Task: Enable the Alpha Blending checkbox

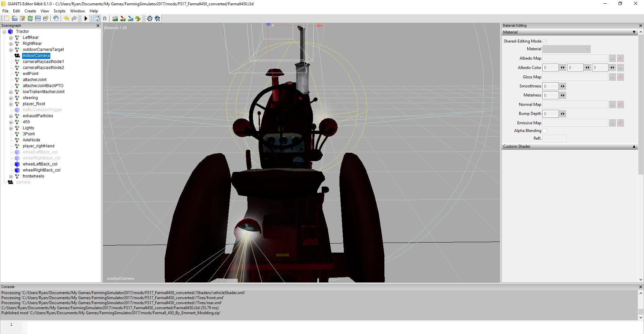Action: pyautogui.click(x=544, y=131)
